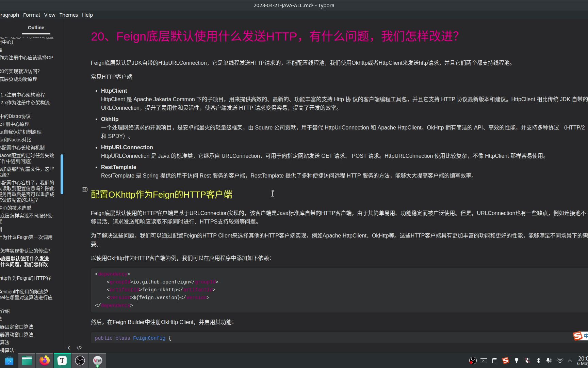Click paragraph '然后，在Feign Builder中注册OkHttp Client'
The height and width of the screenshot is (368, 588).
click(162, 322)
